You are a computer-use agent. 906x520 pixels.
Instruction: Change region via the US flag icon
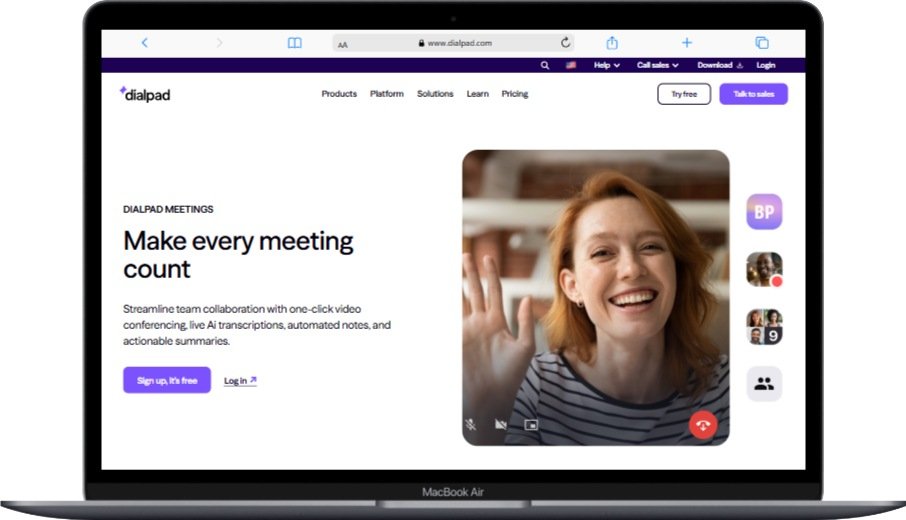click(x=571, y=65)
